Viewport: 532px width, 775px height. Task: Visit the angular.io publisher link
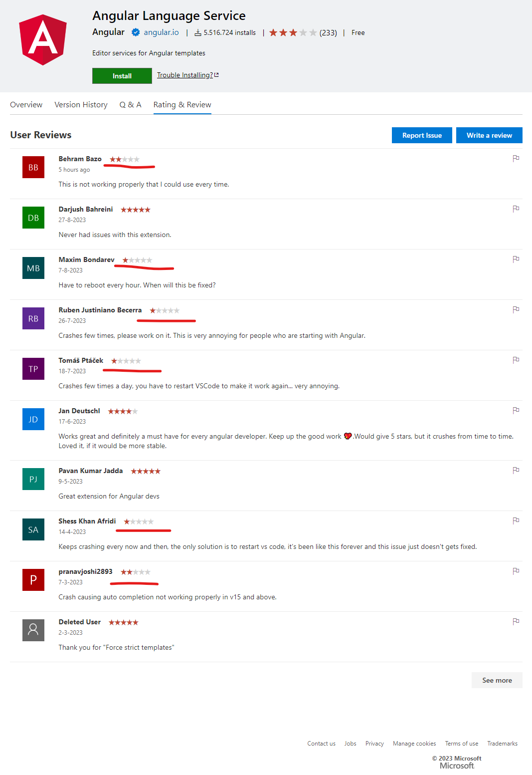[161, 32]
